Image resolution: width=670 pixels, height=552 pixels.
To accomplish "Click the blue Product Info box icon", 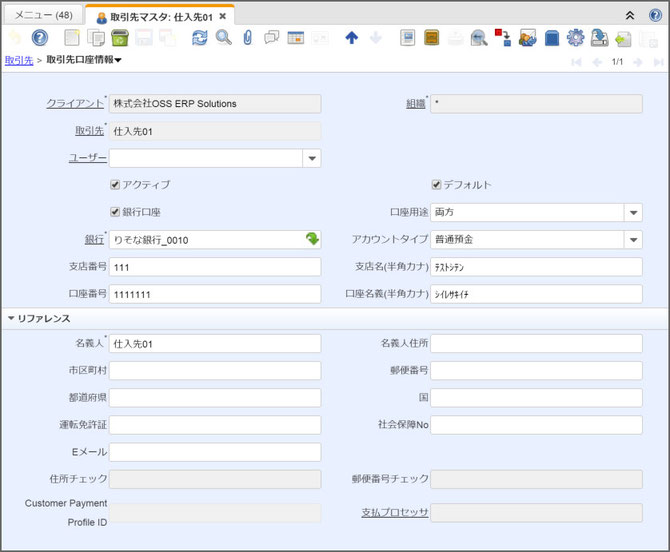I will tap(552, 38).
